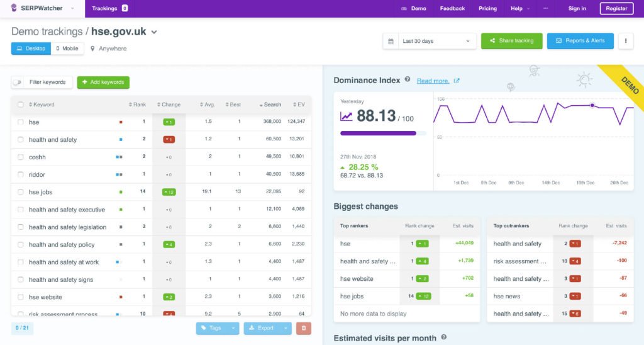Toggle the Filter keywords switch
This screenshot has width=644, height=345.
click(x=17, y=82)
